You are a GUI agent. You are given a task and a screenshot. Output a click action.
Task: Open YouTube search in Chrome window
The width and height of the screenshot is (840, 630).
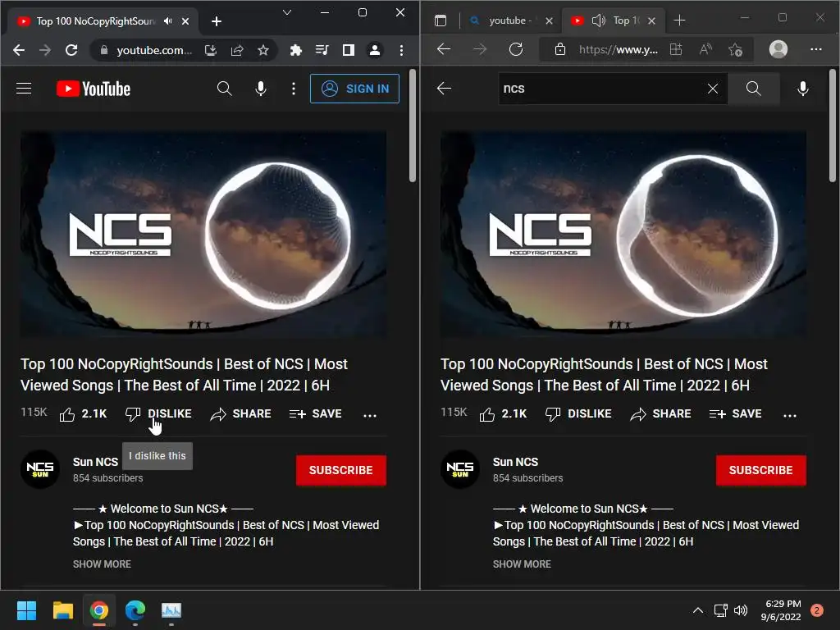pos(225,89)
